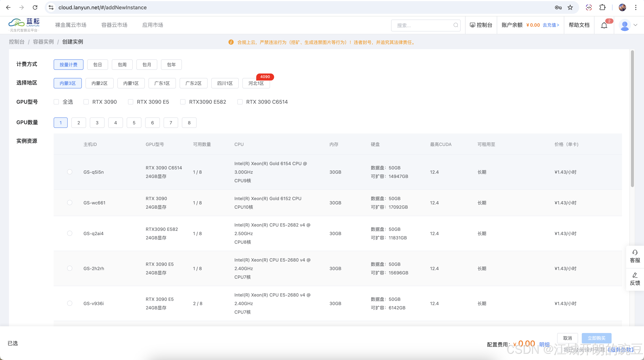
Task: Check the 全选 GPU checkbox
Action: click(56, 102)
